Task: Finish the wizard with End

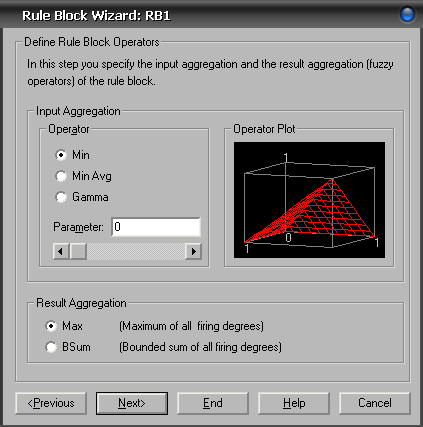Action: click(213, 403)
